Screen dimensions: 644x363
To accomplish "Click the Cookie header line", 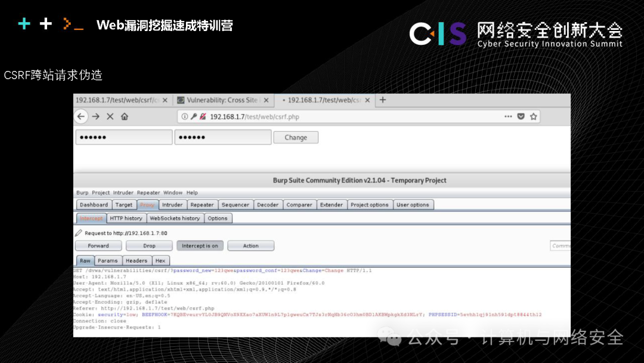I will coord(307,315).
